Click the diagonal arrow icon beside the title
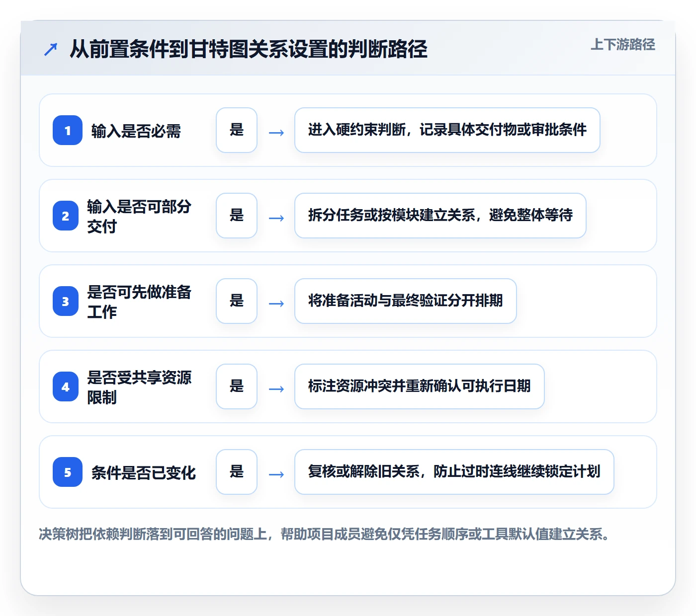 51,49
